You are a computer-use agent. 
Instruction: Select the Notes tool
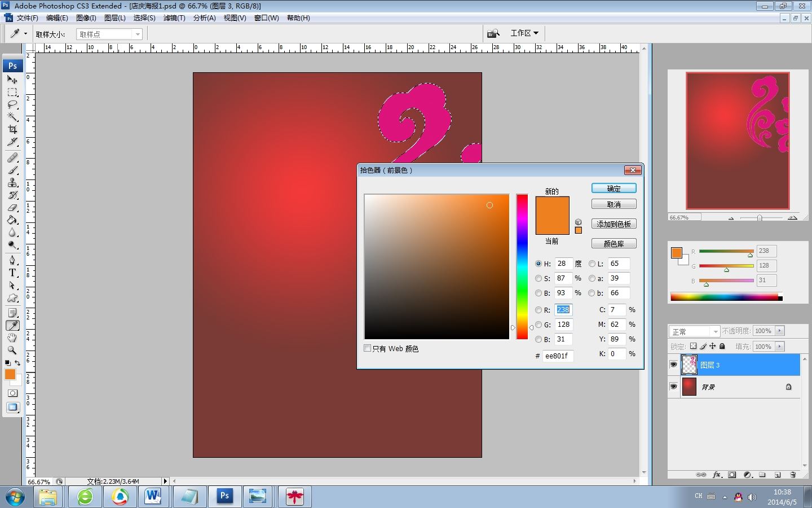12,313
